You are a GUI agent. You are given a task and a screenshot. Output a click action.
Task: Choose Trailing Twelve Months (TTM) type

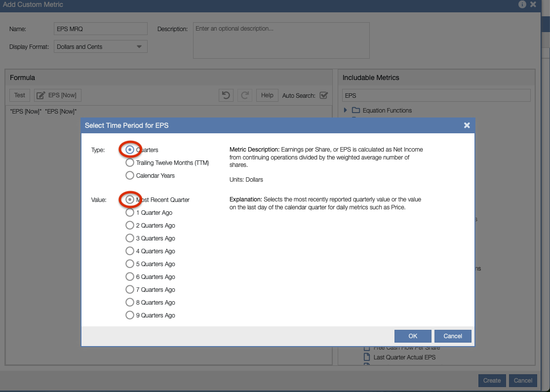click(130, 163)
